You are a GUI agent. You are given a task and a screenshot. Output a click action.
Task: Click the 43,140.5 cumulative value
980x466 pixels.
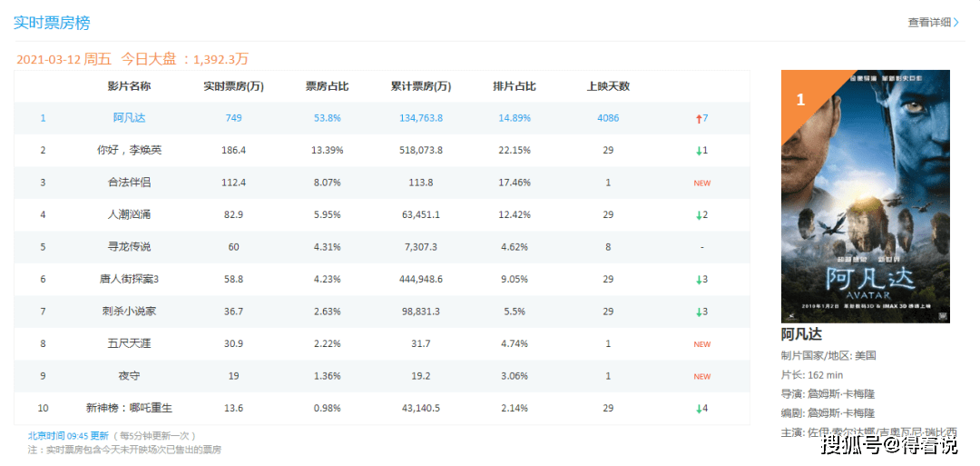click(421, 409)
